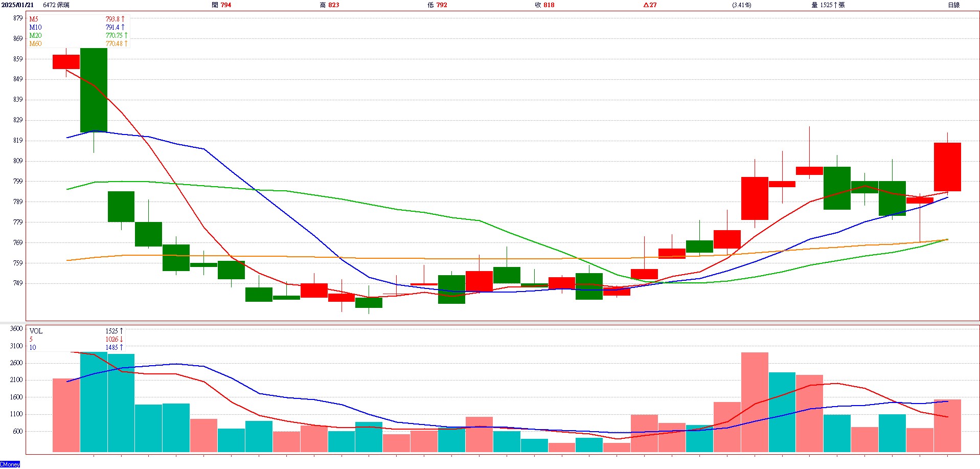Viewport: 980px width, 469px height.
Task: Click the 3100 volume axis label
Action: (16, 346)
